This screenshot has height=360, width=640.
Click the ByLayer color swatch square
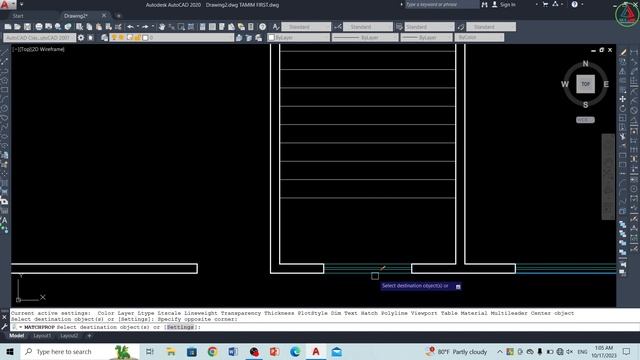[x=271, y=38]
